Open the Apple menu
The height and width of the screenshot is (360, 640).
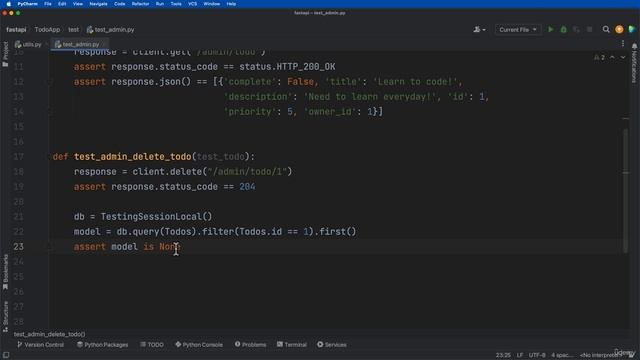coord(9,4)
